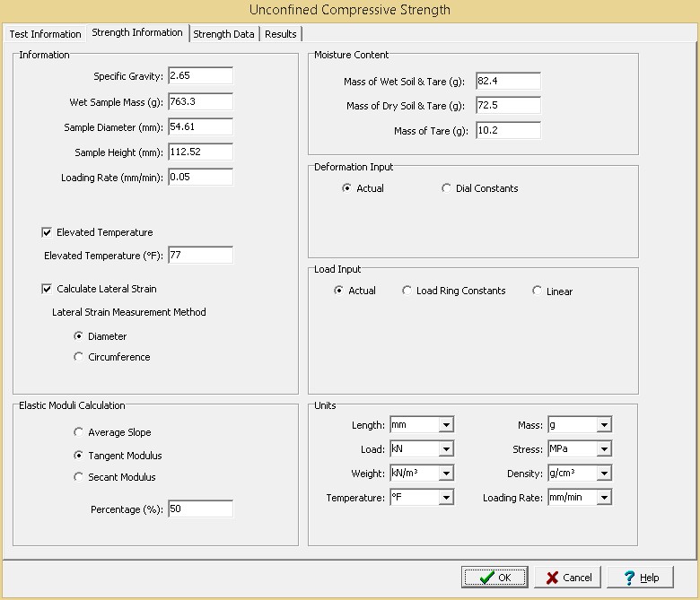
Task: Switch to the Test Information tab
Action: click(45, 34)
